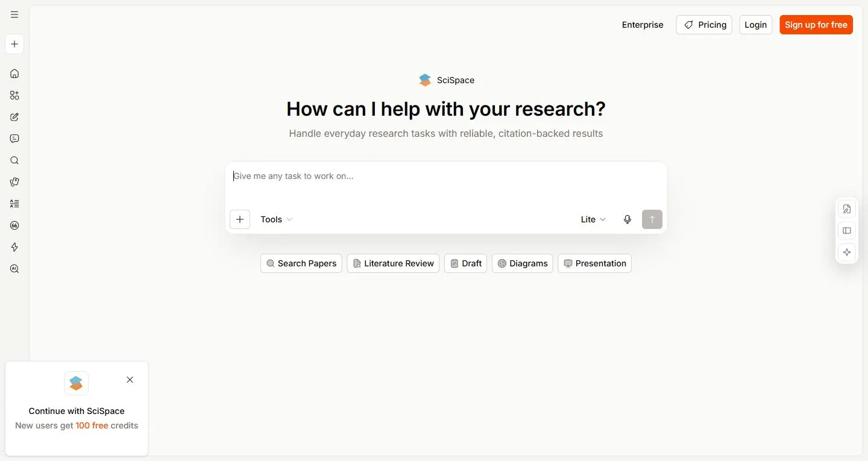The width and height of the screenshot is (868, 461).
Task: Select the Literature Review chip
Action: point(393,263)
